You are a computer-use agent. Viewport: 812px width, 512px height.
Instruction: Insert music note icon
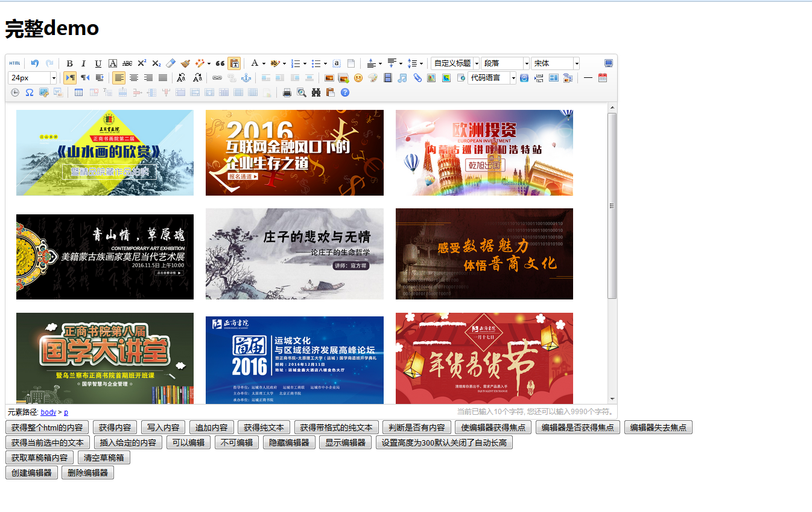[402, 78]
